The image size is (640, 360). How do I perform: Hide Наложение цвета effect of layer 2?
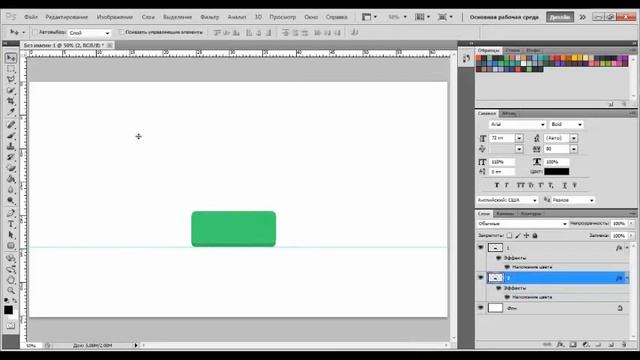click(507, 297)
